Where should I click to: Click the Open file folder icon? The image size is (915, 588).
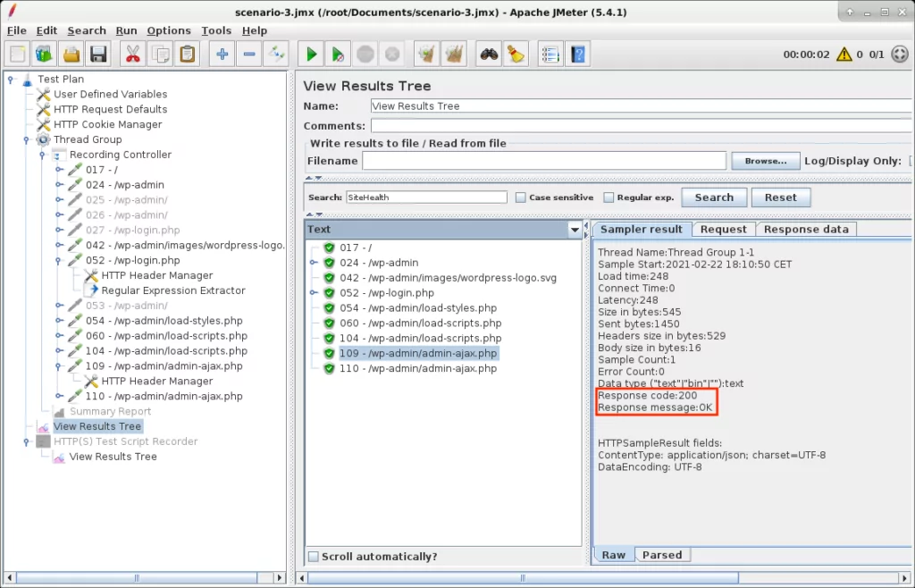[71, 55]
